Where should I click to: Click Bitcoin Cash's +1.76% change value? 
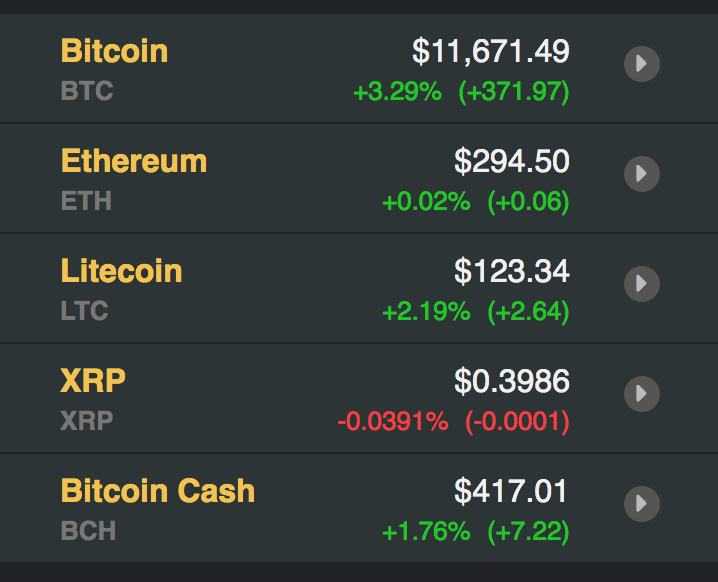[x=426, y=531]
